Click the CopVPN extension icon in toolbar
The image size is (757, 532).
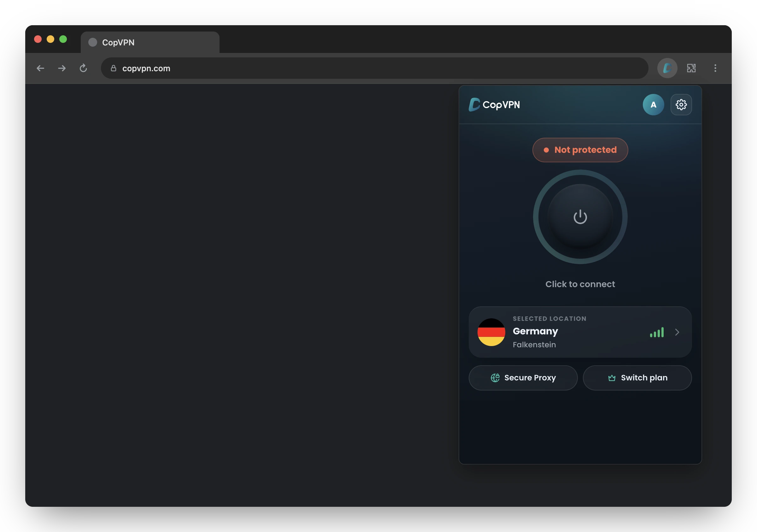[667, 68]
